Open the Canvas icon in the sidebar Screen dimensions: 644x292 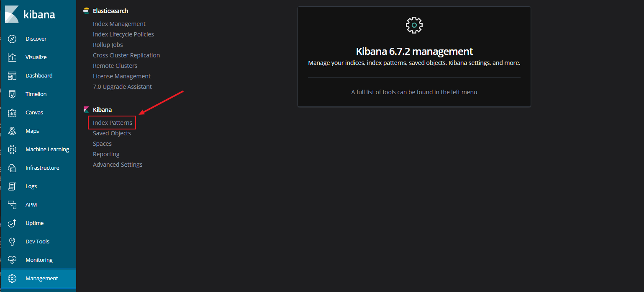[x=12, y=113]
